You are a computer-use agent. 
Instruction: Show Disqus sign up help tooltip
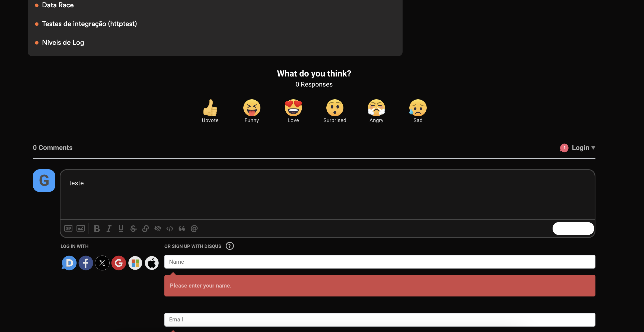[229, 246]
